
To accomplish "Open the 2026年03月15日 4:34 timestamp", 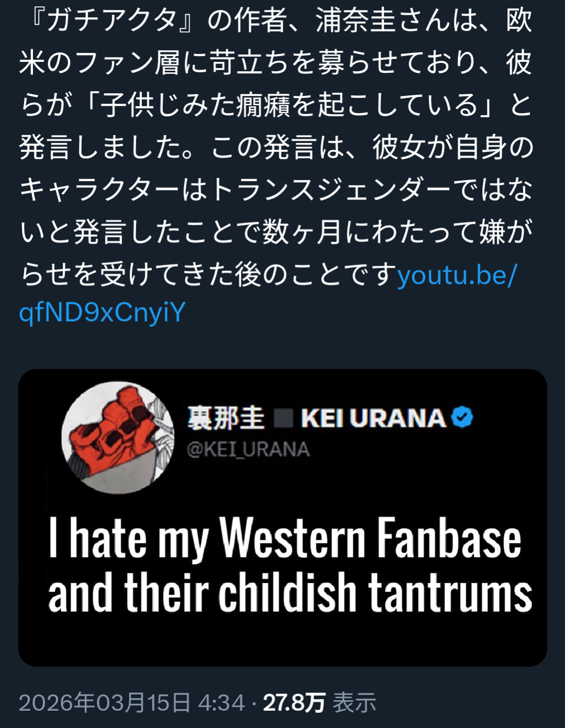I will [x=131, y=702].
